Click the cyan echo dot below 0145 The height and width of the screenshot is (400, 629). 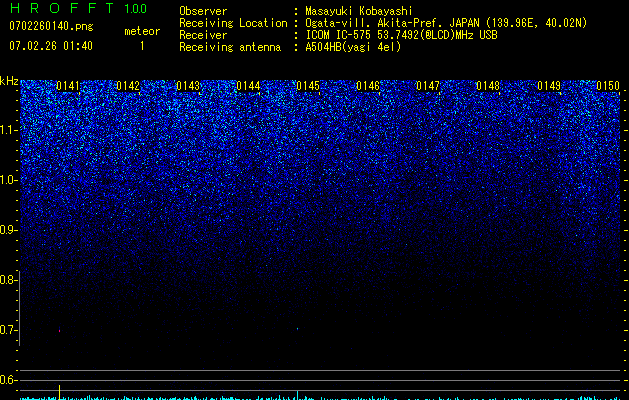297,329
